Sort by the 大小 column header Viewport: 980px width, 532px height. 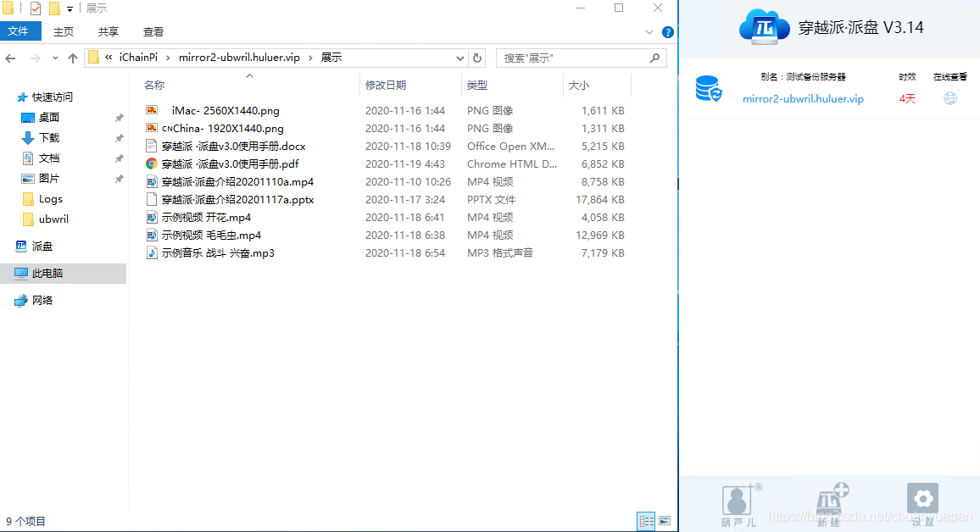coord(579,85)
